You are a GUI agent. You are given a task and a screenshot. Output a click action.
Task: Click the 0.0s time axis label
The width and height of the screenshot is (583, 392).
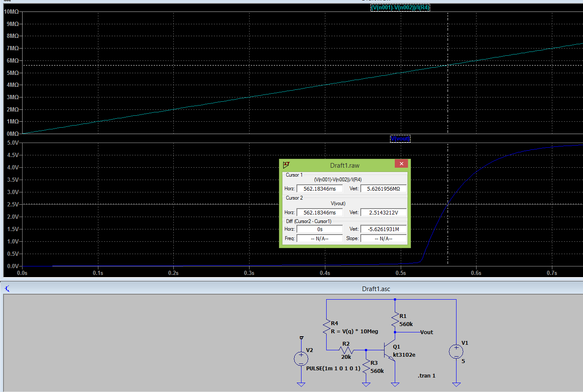[x=22, y=273]
